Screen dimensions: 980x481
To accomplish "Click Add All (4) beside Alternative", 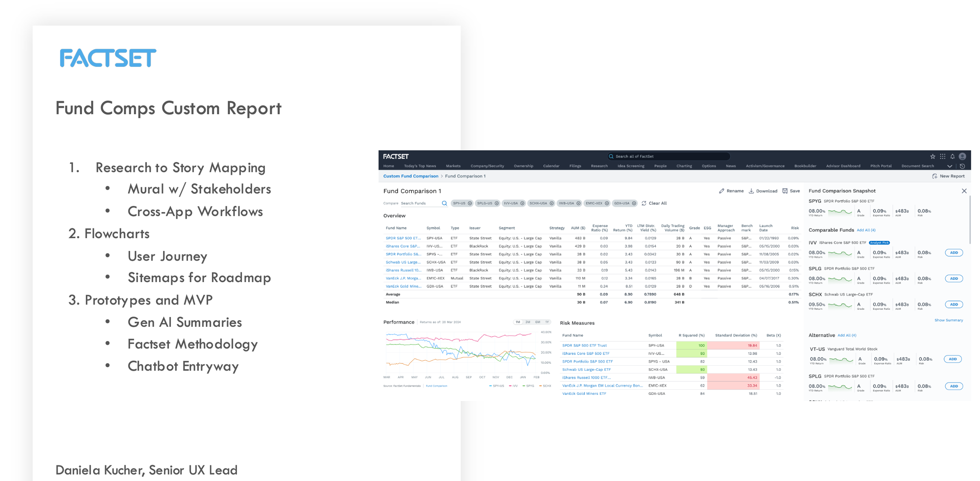I will point(847,335).
